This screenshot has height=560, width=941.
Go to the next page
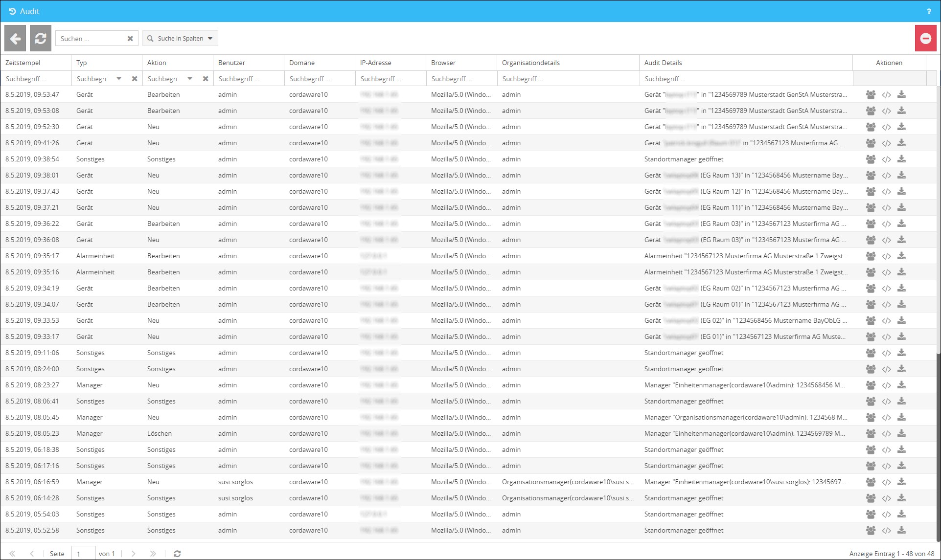tap(133, 554)
